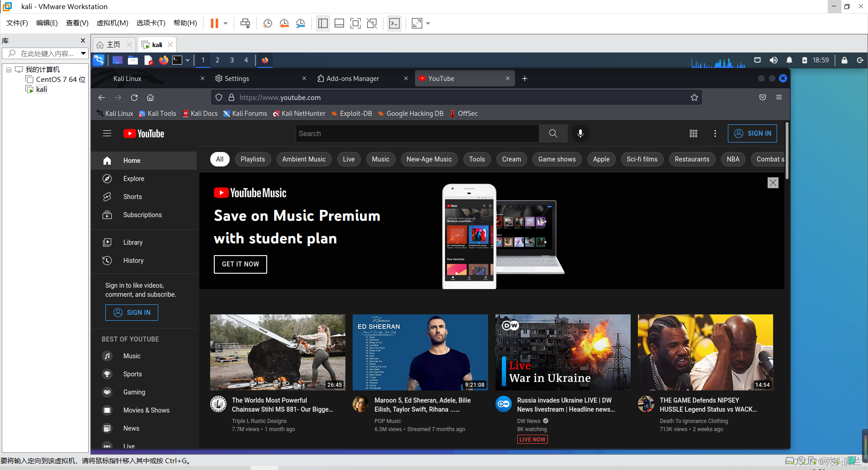Select the Sci-fi films filter chip
This screenshot has height=470, width=868.
[x=642, y=159]
